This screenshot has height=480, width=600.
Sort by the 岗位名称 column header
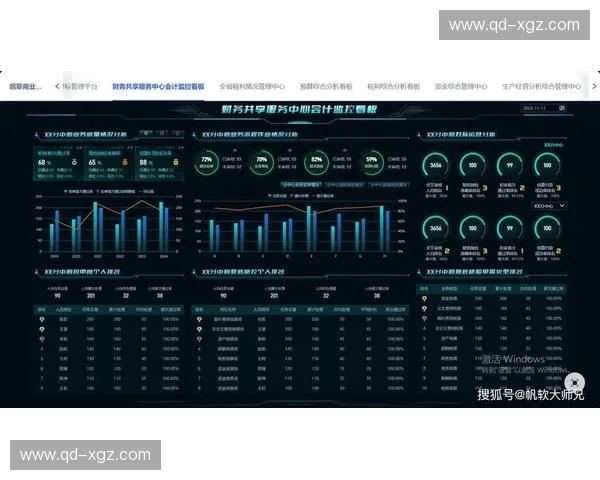tap(228, 309)
